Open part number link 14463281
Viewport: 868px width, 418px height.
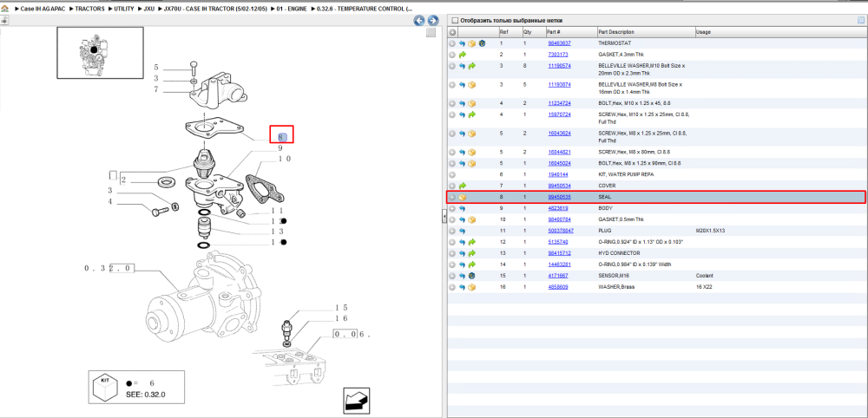559,265
